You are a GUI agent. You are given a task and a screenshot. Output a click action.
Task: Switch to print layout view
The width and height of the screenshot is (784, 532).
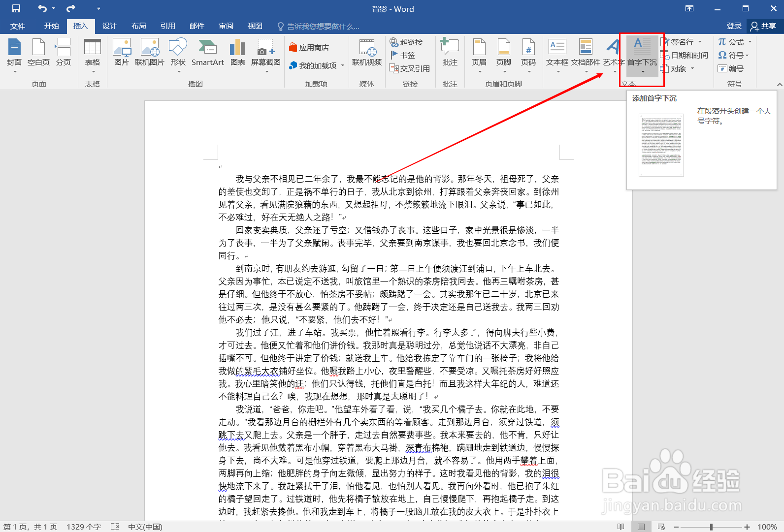pyautogui.click(x=641, y=527)
